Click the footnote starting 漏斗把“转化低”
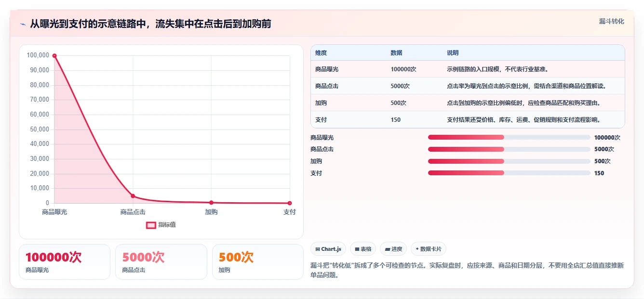This screenshot has height=299, width=644. point(468,271)
